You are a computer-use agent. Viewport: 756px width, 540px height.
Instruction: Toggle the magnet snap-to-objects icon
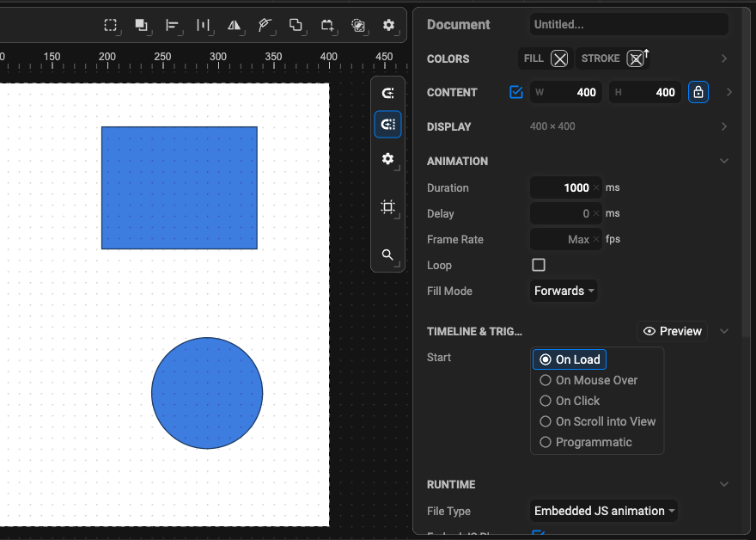pos(387,93)
